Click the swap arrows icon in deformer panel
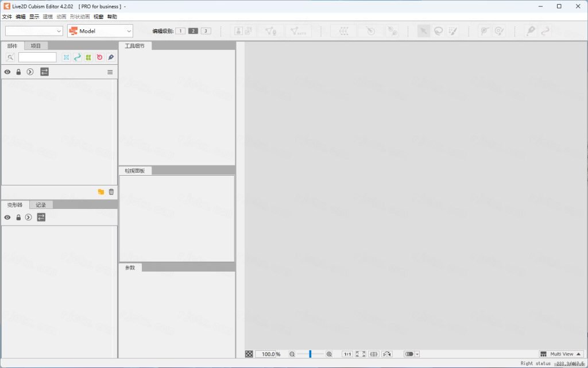Viewport: 588px width, 368px height. click(x=41, y=218)
